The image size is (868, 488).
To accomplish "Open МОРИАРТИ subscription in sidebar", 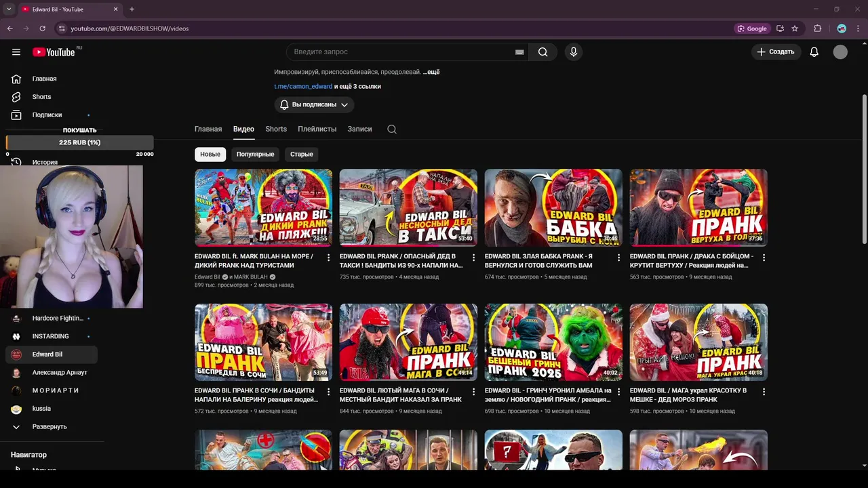I will point(52,390).
